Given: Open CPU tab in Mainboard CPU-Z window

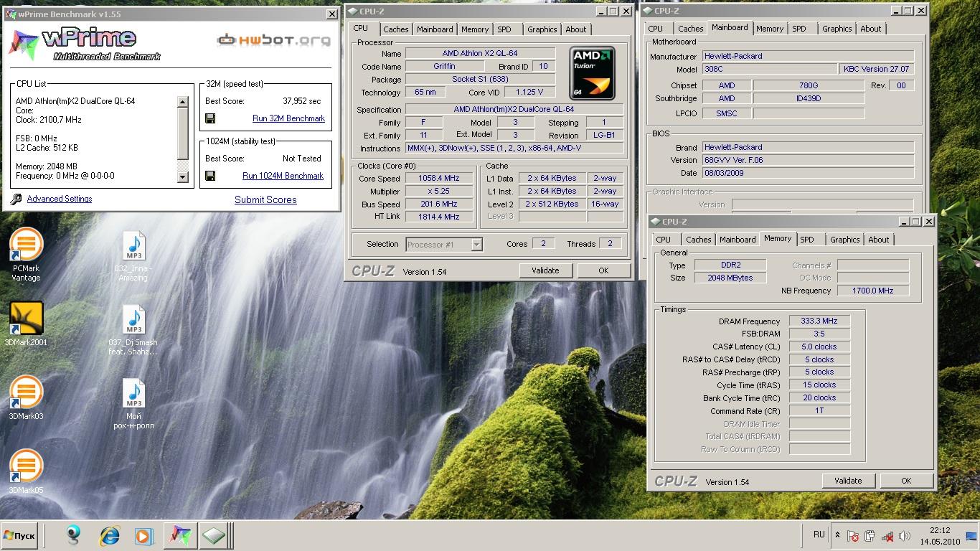Looking at the screenshot, I should click(656, 29).
